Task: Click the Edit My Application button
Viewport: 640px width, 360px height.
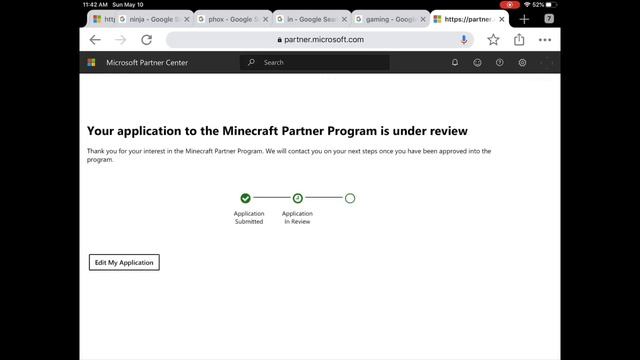Action: (x=124, y=262)
